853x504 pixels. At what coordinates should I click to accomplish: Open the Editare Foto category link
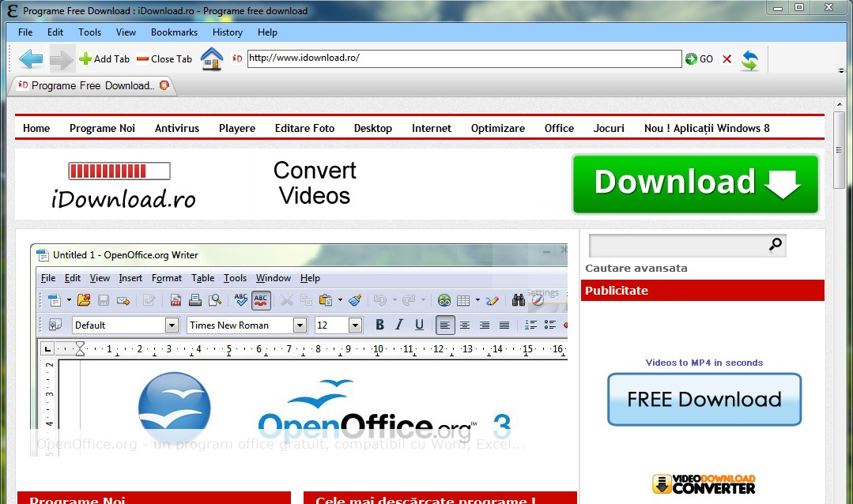tap(304, 128)
